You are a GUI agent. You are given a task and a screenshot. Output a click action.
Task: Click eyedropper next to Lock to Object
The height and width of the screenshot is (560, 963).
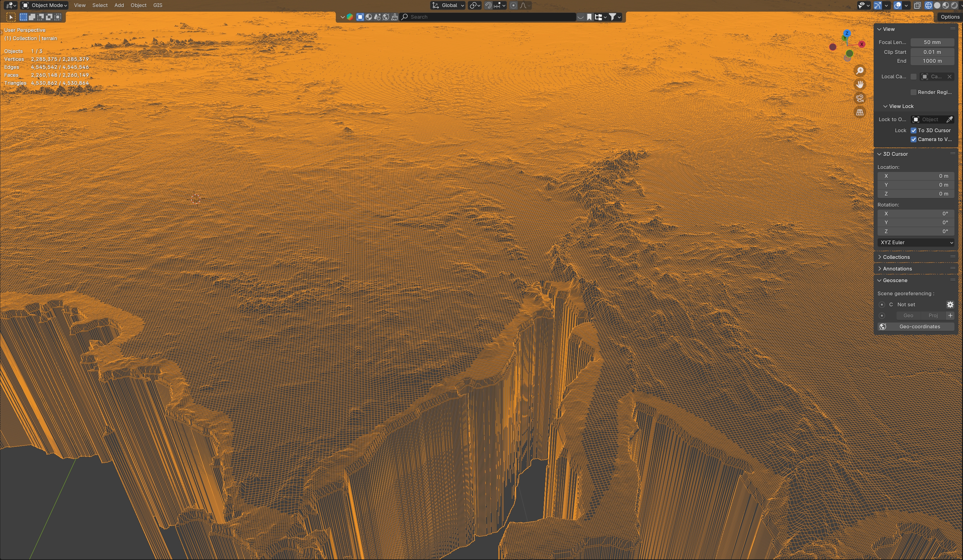coord(949,120)
